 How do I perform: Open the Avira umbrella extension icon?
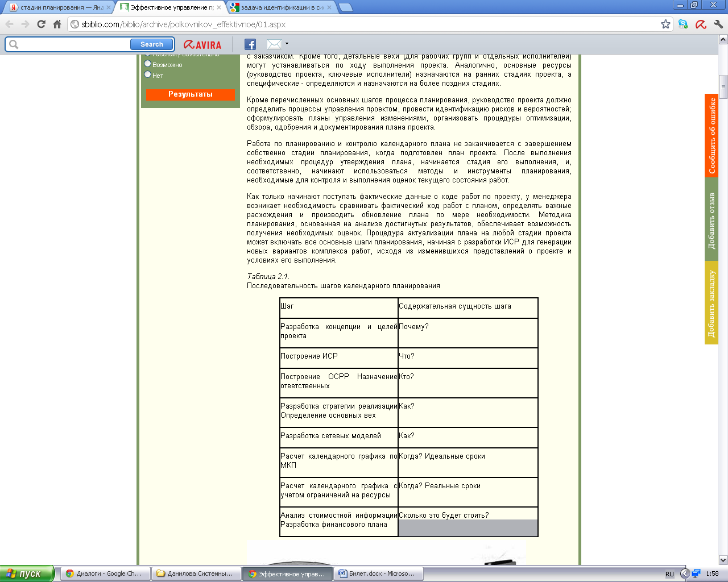point(701,24)
